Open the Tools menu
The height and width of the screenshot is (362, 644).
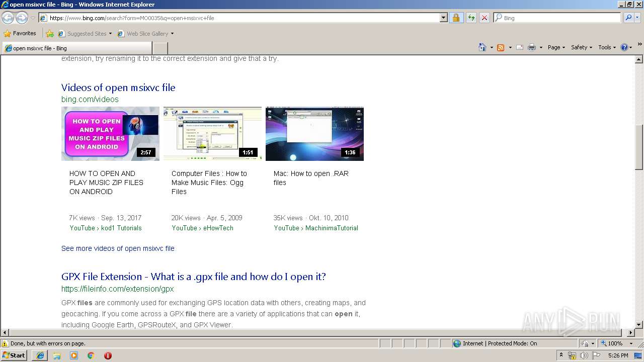coord(607,47)
